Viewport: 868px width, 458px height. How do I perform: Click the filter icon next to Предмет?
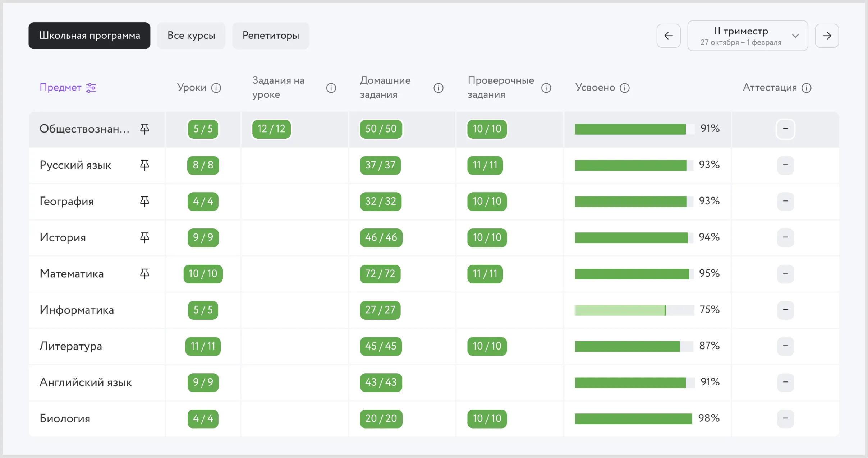(x=91, y=88)
